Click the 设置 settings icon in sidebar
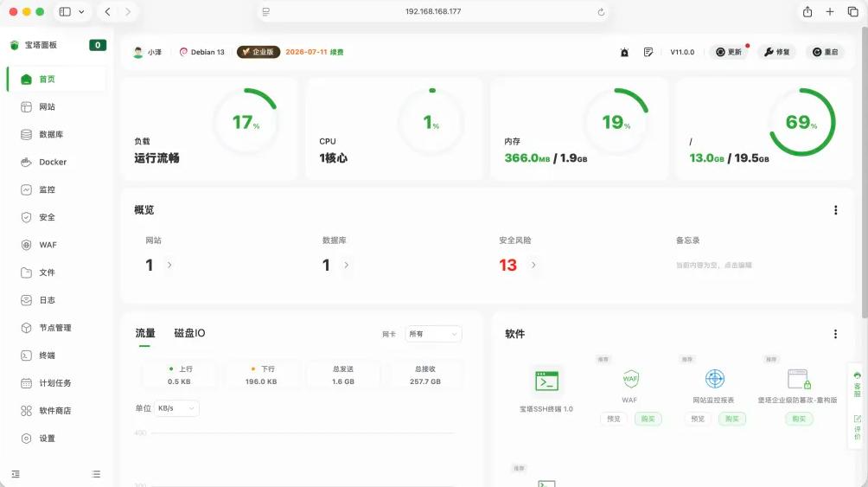Viewport: 868px width, 487px height. (x=26, y=439)
